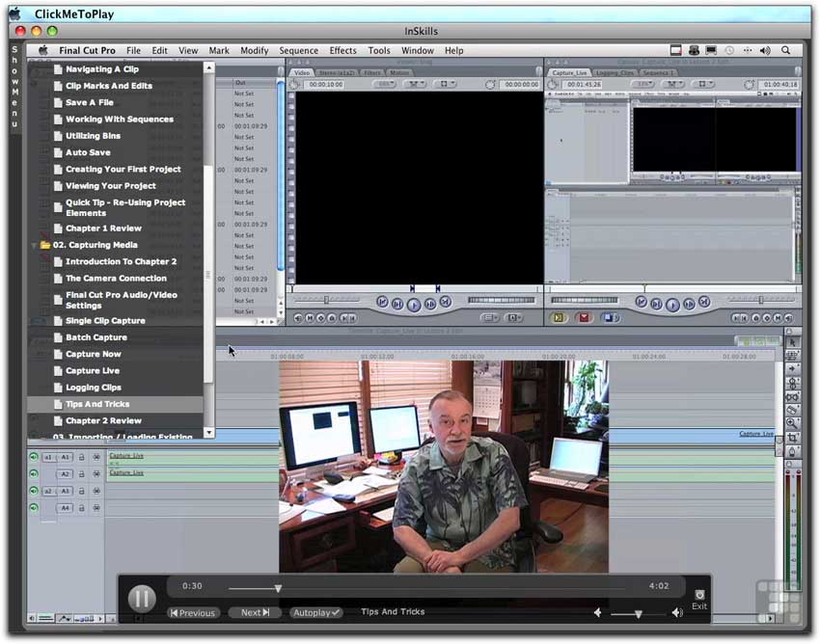
Task: Open the Logging Clips lesson
Action: 93,388
